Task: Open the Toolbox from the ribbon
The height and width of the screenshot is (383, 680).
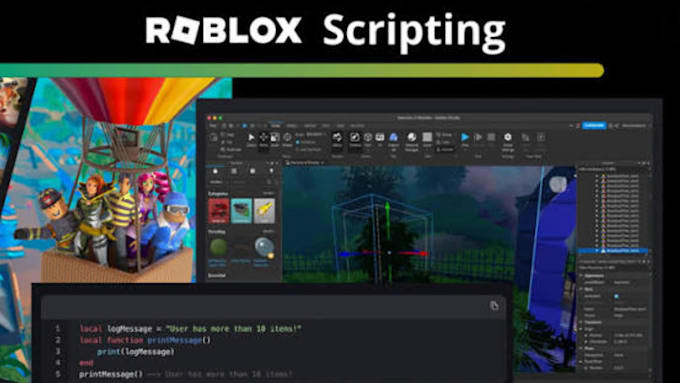Action: point(355,139)
